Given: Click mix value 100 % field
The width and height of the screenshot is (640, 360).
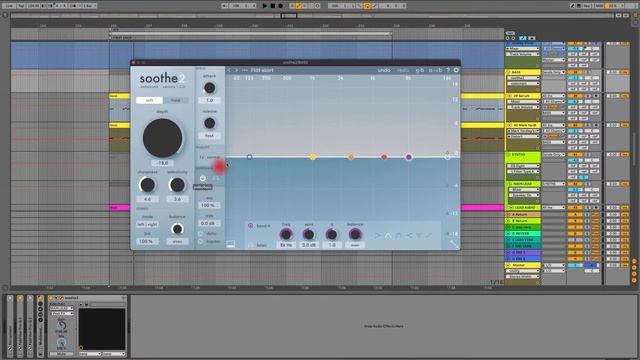Looking at the screenshot, I should click(x=209, y=205).
